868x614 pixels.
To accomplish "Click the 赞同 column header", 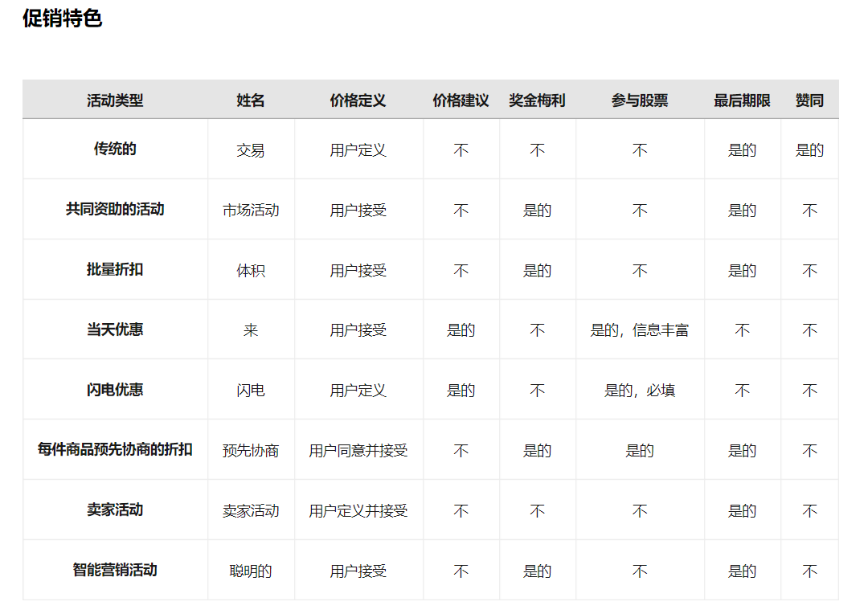I will click(x=809, y=100).
